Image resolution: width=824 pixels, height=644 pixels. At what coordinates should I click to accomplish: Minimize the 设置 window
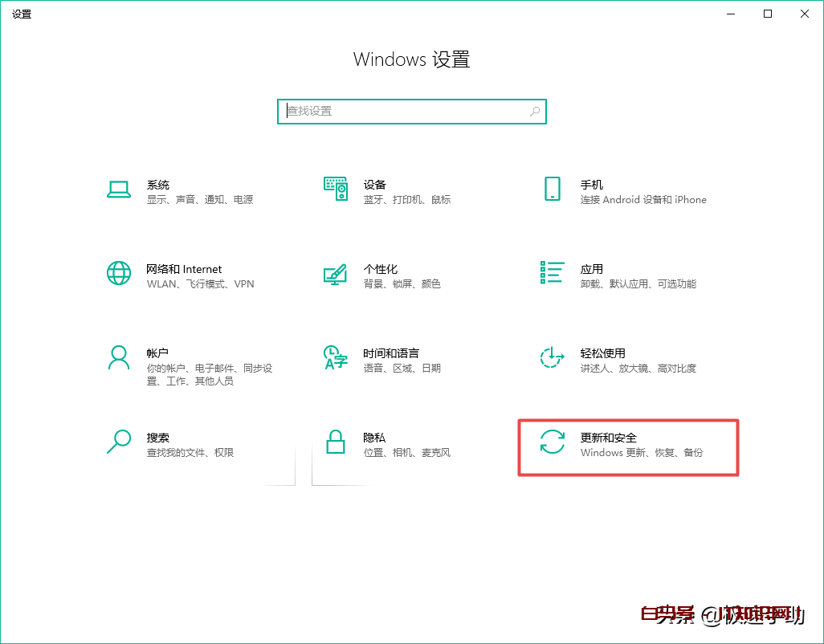pyautogui.click(x=731, y=14)
